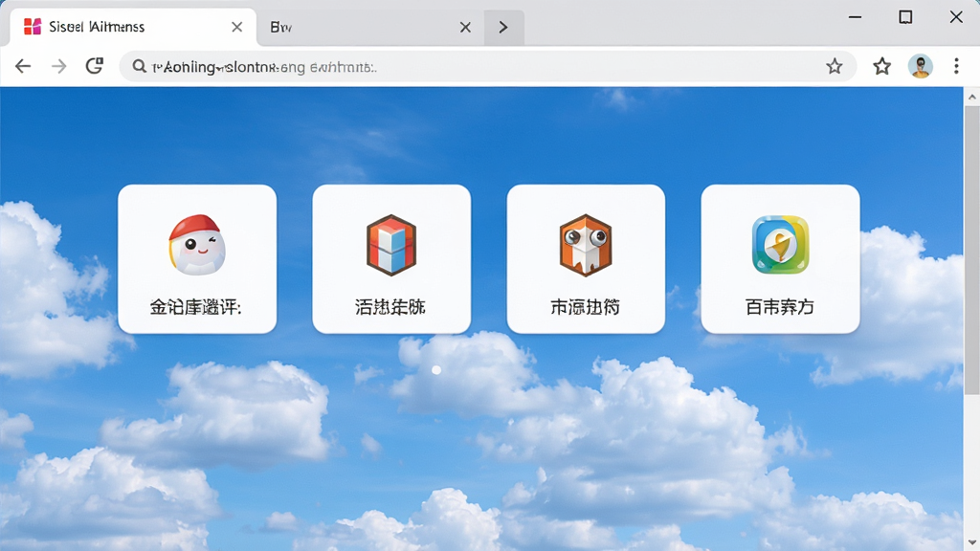Switch to the 'Sisel Aitmenss' tab
This screenshot has height=551, width=980.
coord(133,27)
